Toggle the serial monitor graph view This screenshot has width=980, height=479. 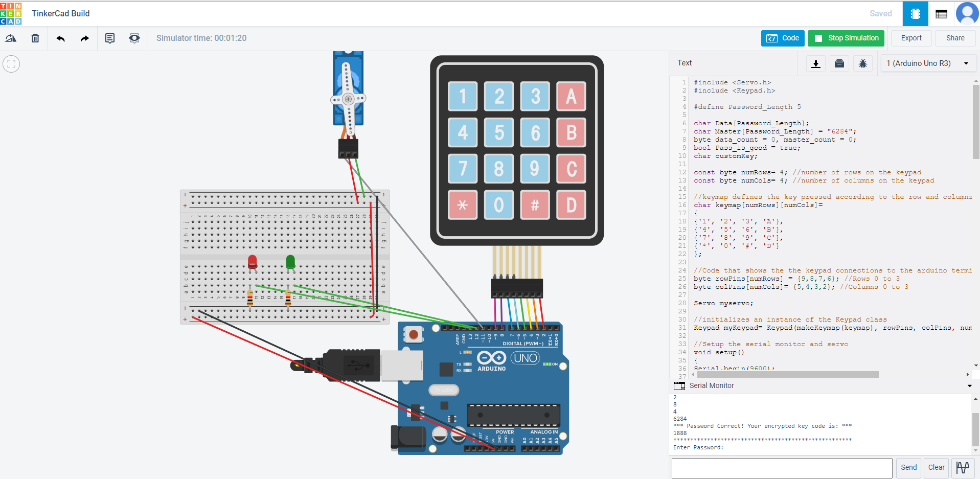pos(963,467)
